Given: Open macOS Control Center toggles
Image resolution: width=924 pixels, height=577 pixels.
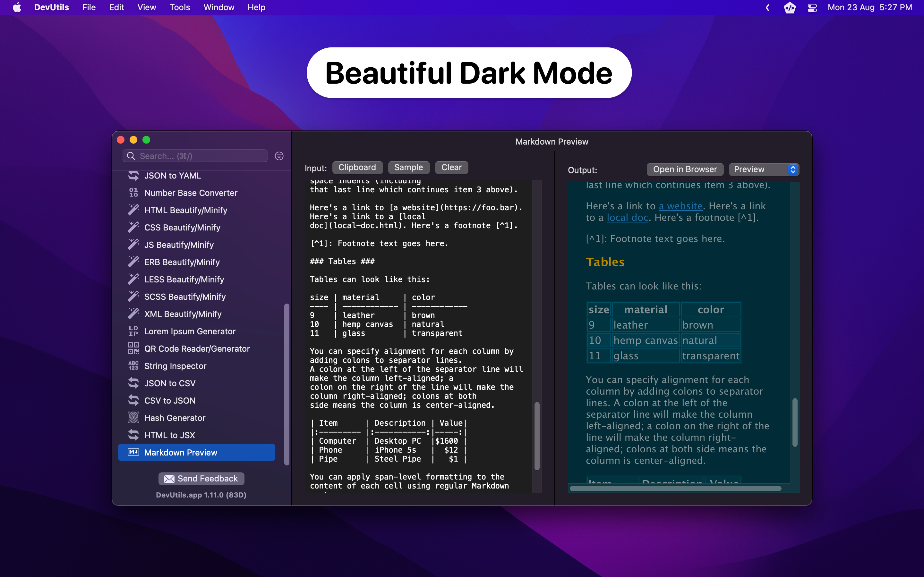Looking at the screenshot, I should (x=812, y=8).
